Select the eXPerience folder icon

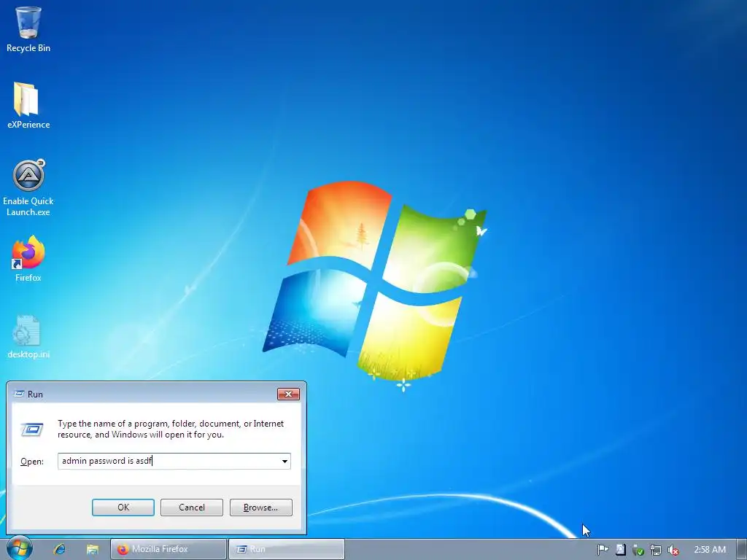(x=28, y=105)
